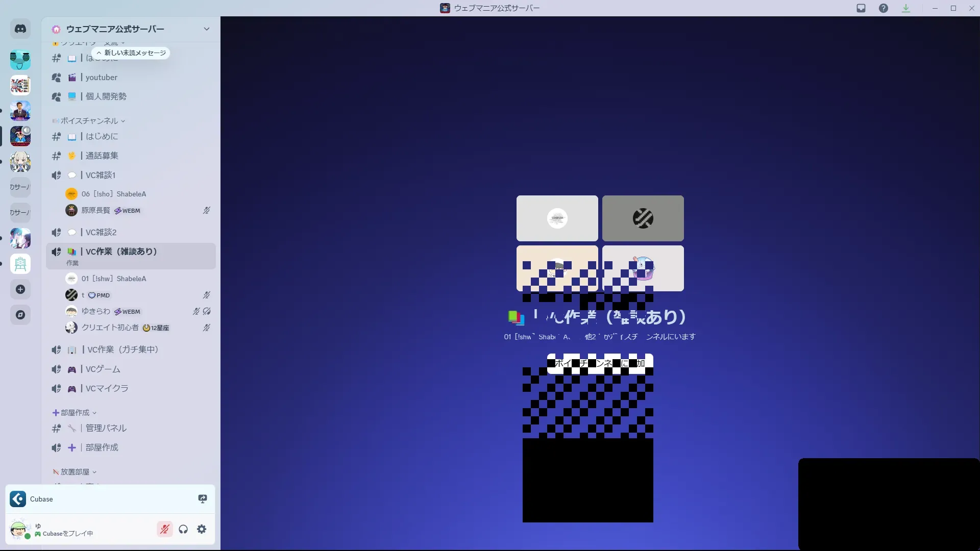Viewport: 980px width, 551px height.
Task: Click the Cubase screen share icon
Action: tap(203, 499)
